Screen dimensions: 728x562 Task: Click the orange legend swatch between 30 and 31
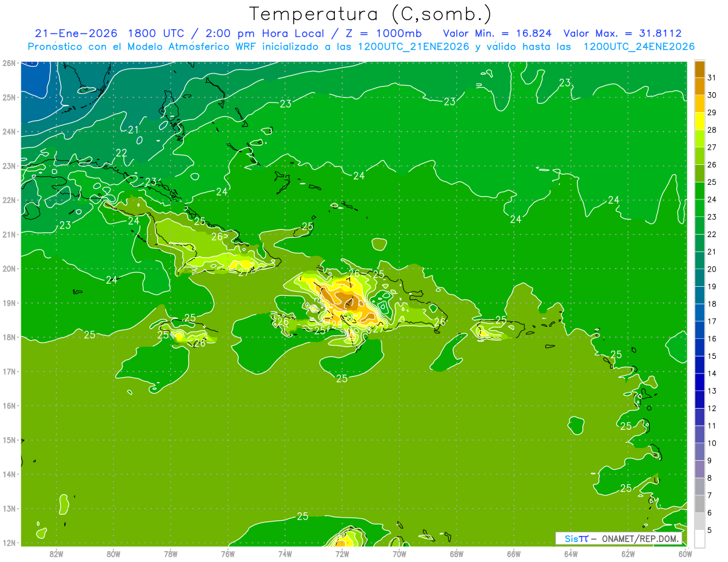pos(699,87)
